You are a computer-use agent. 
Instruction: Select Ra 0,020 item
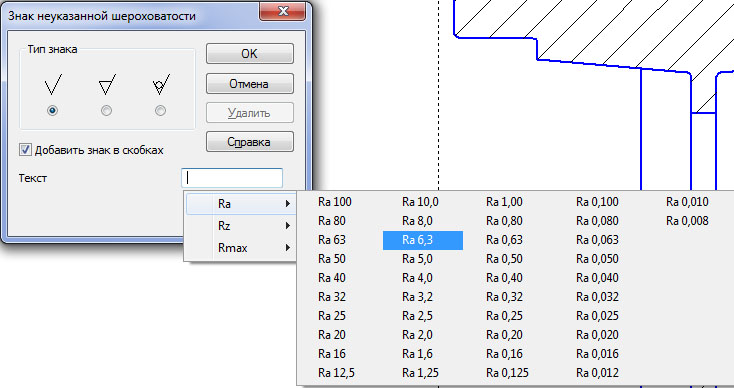tap(597, 335)
